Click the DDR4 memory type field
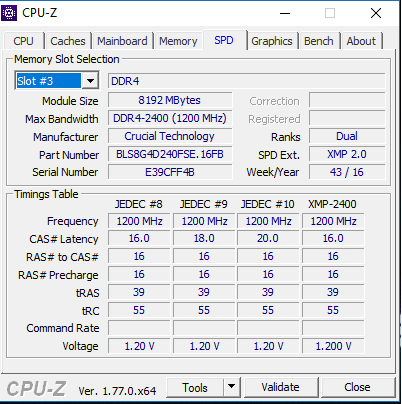Viewport: 402px width, 404px height. (246, 81)
